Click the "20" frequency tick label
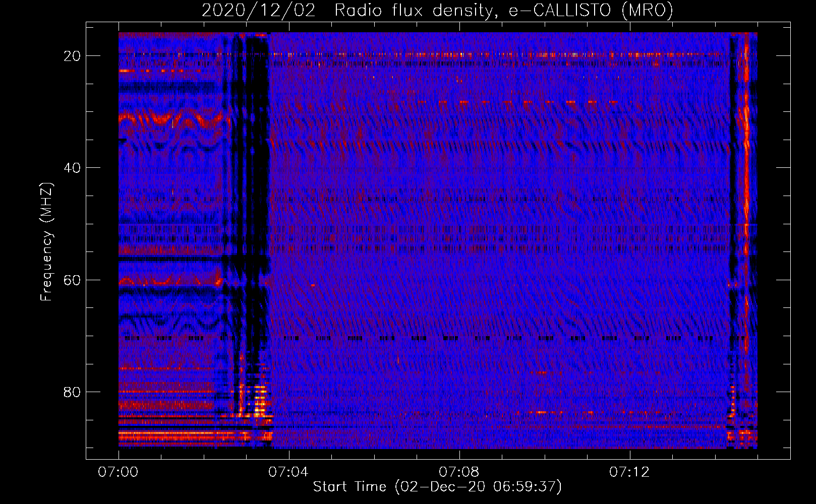This screenshot has height=504, width=816. click(73, 55)
